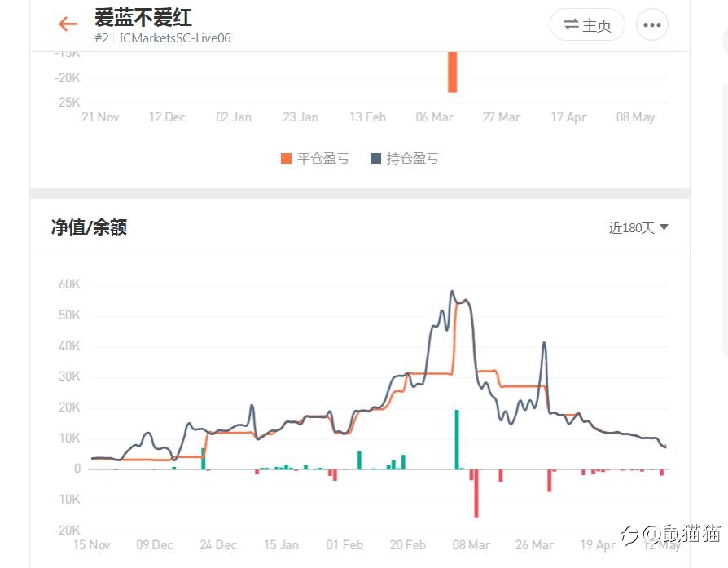Viewport: 728px width, 568px height.
Task: Click the 01 Feb date label
Action: [x=344, y=544]
